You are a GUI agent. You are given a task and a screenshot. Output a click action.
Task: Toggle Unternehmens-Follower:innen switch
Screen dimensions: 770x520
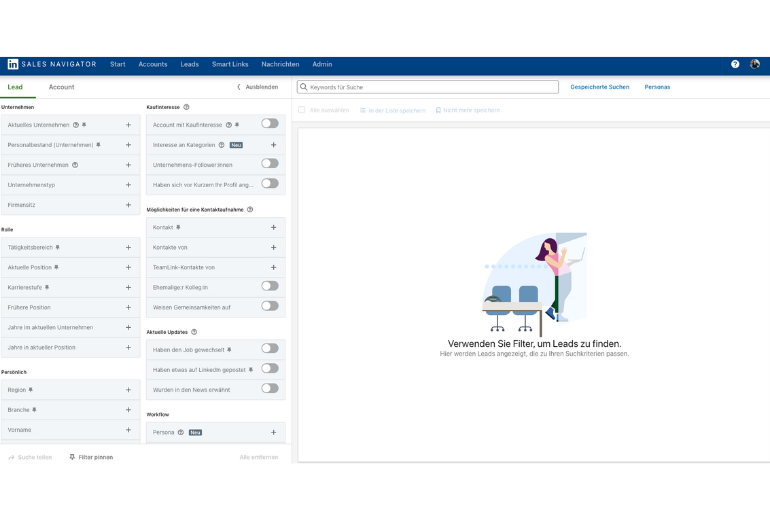click(x=270, y=163)
